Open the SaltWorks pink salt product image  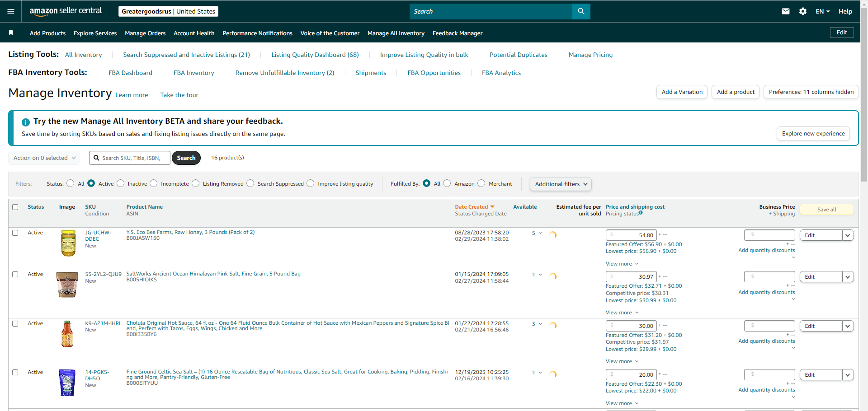[67, 285]
